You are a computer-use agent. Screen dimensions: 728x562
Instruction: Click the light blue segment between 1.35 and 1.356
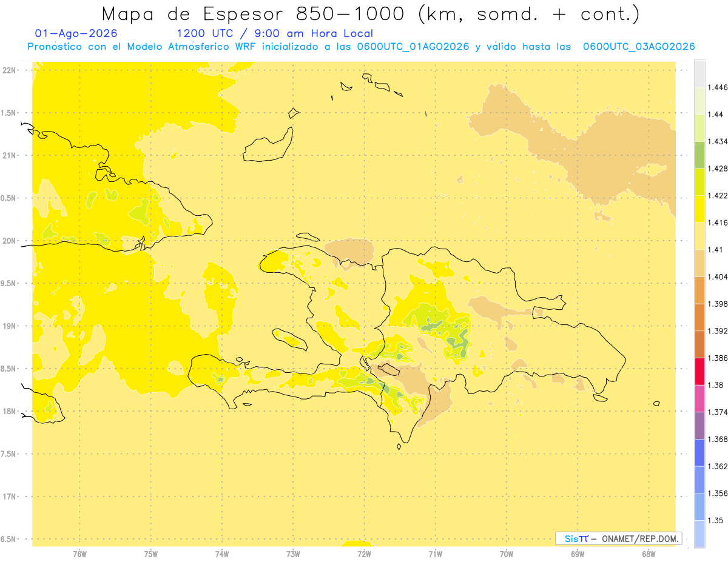pyautogui.click(x=700, y=507)
